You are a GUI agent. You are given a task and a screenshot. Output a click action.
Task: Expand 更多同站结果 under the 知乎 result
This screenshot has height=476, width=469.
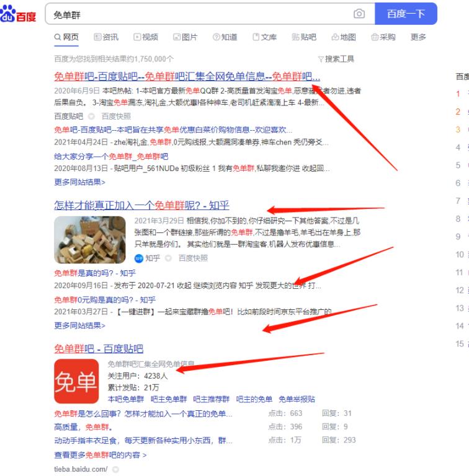pyautogui.click(x=79, y=325)
